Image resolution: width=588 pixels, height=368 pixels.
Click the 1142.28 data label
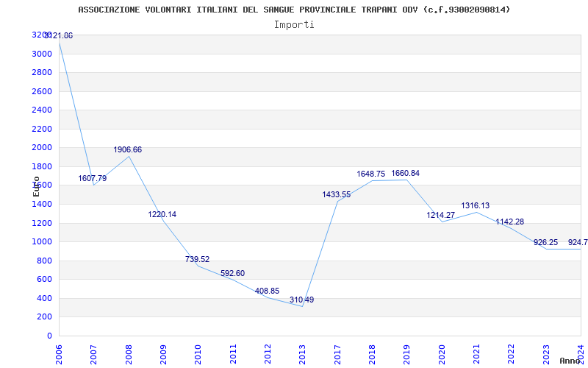[509, 222]
